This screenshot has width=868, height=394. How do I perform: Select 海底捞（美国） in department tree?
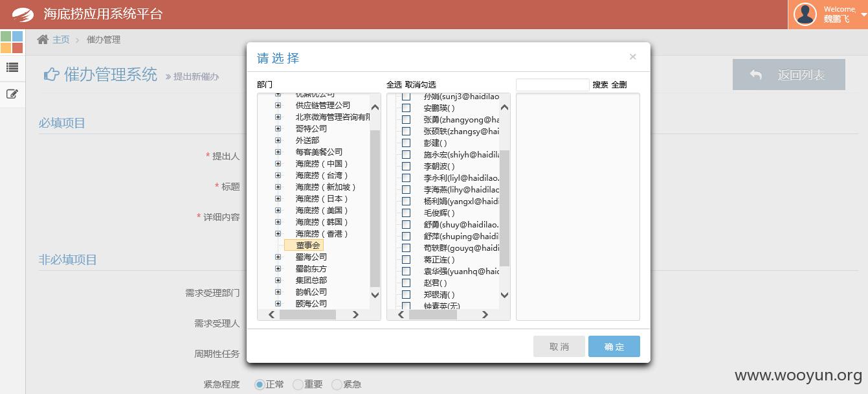coord(322,211)
